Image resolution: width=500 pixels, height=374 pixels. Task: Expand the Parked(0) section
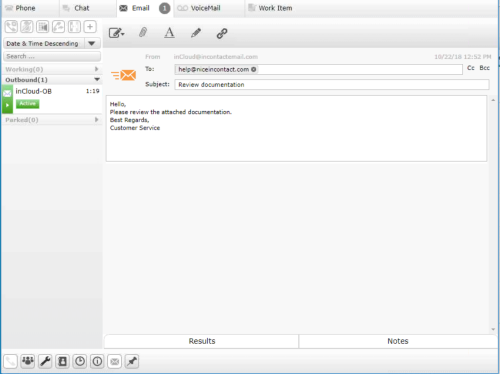(x=52, y=120)
